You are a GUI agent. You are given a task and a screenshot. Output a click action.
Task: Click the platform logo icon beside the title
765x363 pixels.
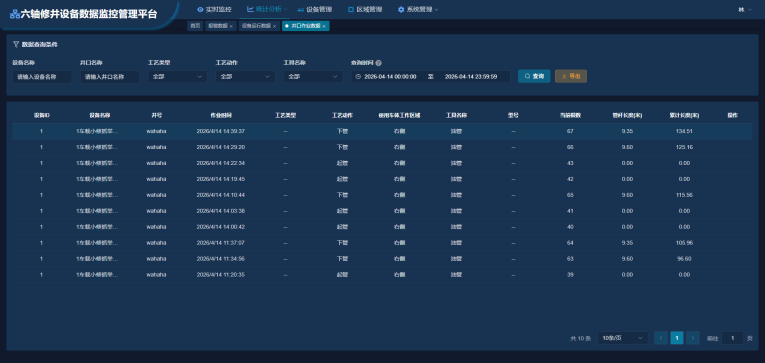pyautogui.click(x=15, y=14)
